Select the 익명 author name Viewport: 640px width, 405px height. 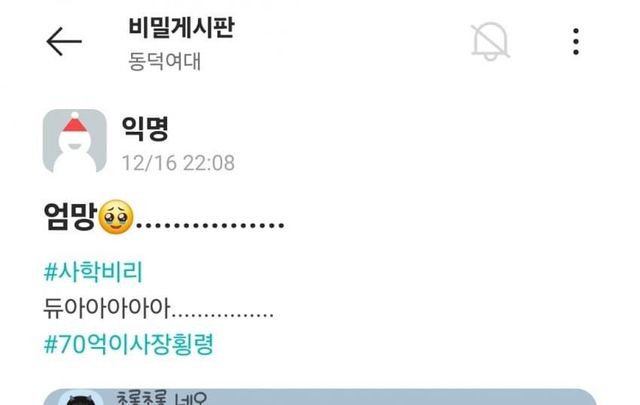pos(145,129)
